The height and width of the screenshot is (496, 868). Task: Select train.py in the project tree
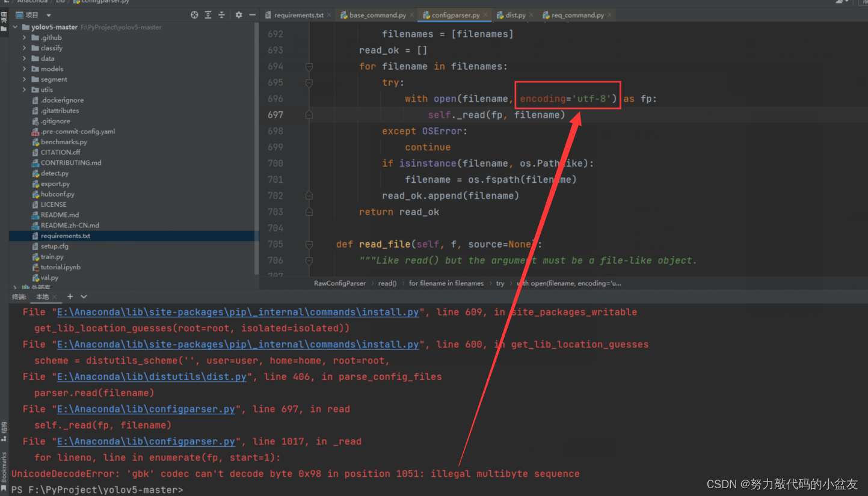(52, 257)
